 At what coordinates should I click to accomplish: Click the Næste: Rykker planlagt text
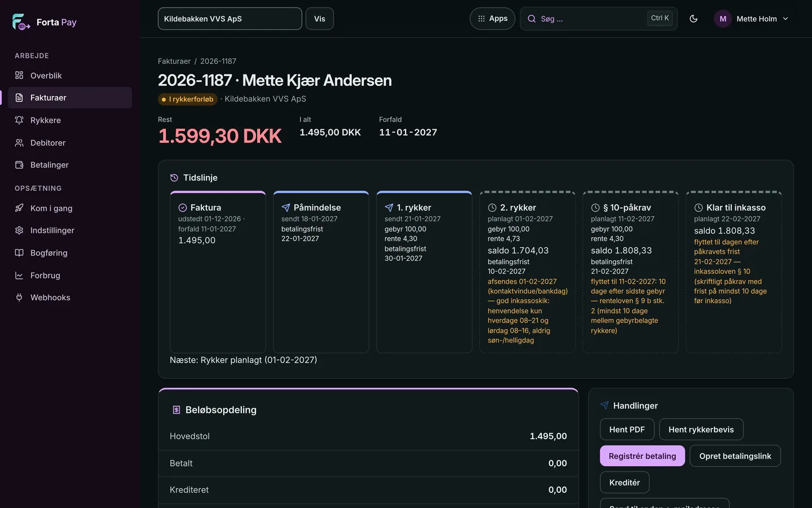(244, 360)
